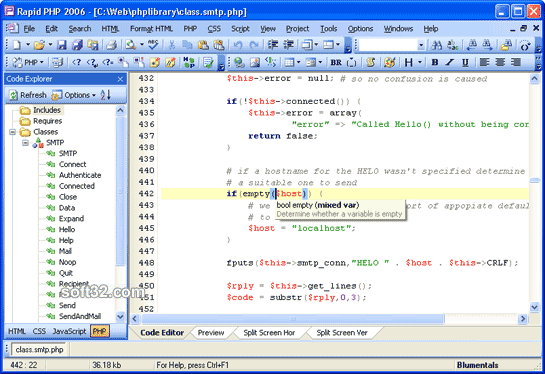The image size is (545, 374).
Task: Open Replace with the a-to-c binoculars icon
Action: click(453, 45)
